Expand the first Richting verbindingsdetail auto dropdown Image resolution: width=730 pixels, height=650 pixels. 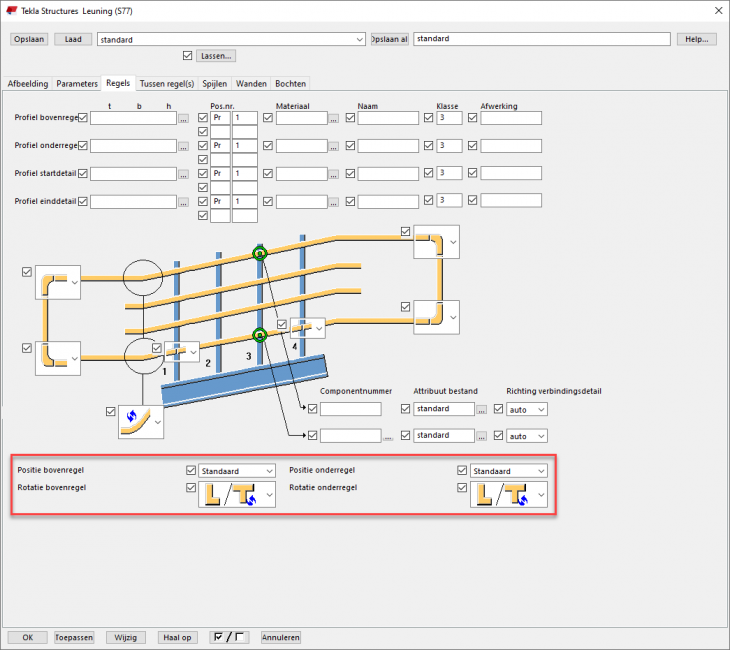point(528,409)
